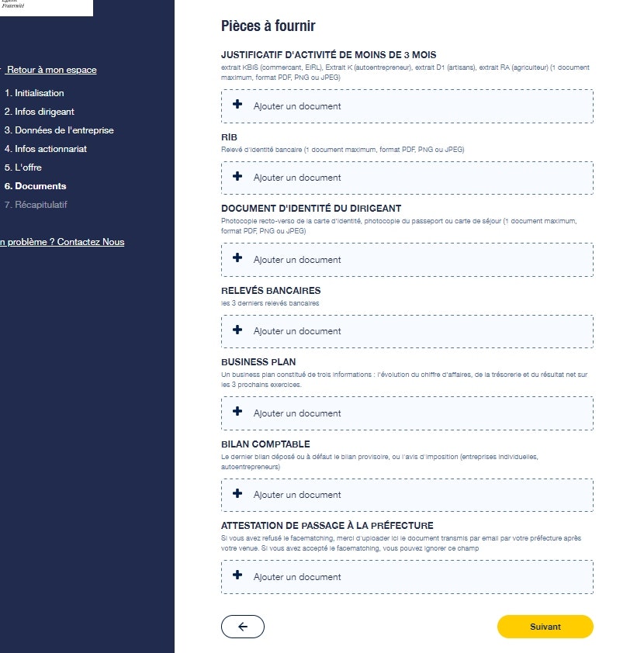Viewport: 644px width, 653px height.
Task: Click the plus icon under RIB
Action: [237, 177]
